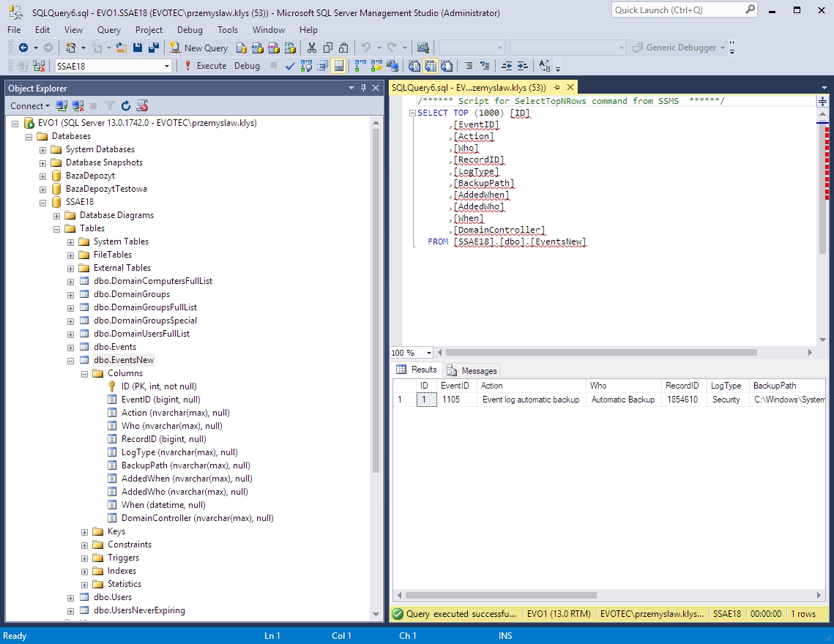The width and height of the screenshot is (834, 644).
Task: Click the Disconnect icon in Object Explorer
Action: click(78, 105)
